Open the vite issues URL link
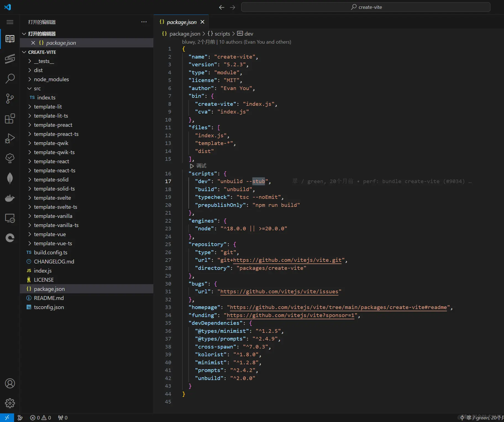The width and height of the screenshot is (504, 422). pos(279,292)
